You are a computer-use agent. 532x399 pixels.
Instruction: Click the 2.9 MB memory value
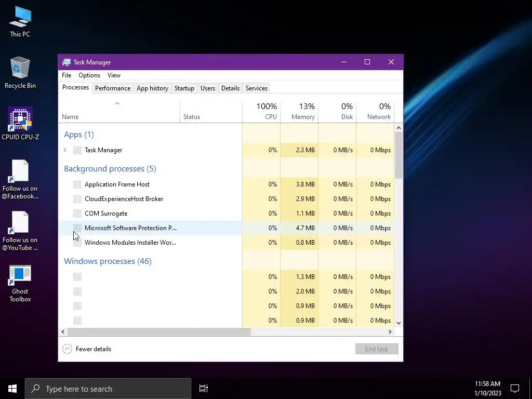(305, 199)
